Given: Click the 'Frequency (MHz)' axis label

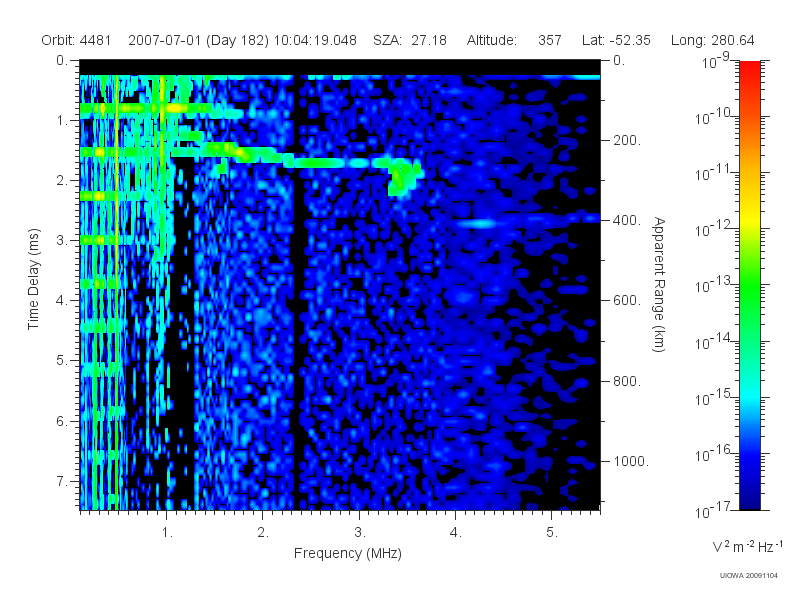Looking at the screenshot, I should tap(347, 554).
